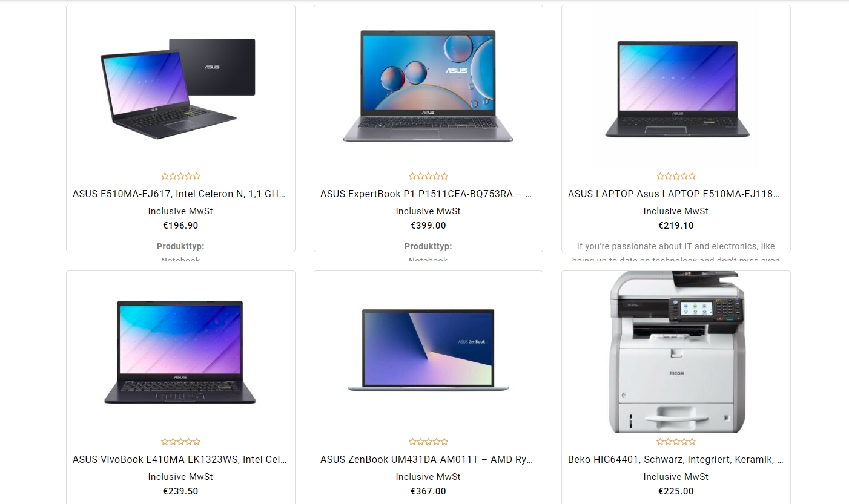Click the €196.90 price of ASUS E510MA

coord(180,226)
